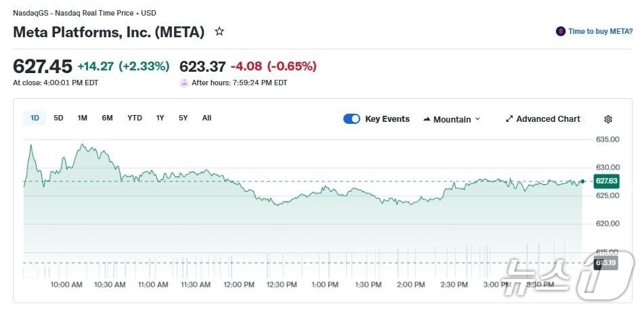Add META to watchlist with star icon

pyautogui.click(x=219, y=31)
